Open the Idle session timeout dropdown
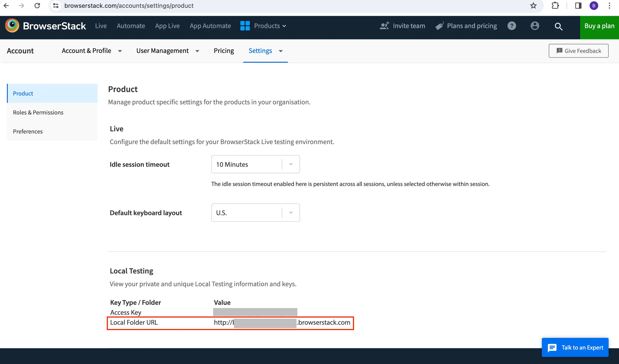The image size is (619, 364). pos(255,164)
